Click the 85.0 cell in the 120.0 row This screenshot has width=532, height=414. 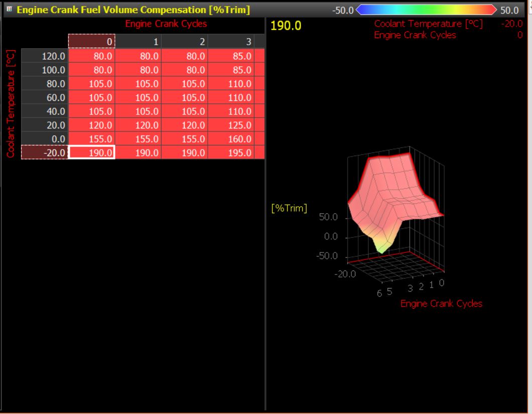pyautogui.click(x=231, y=56)
